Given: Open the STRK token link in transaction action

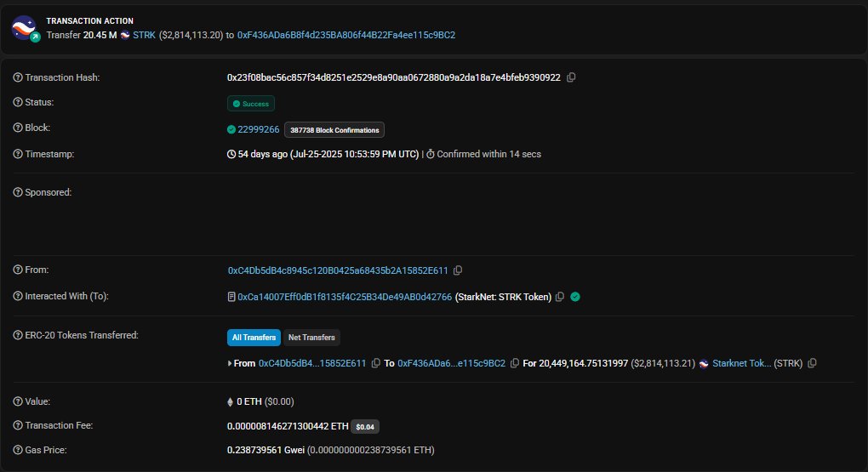Looking at the screenshot, I should coord(144,35).
